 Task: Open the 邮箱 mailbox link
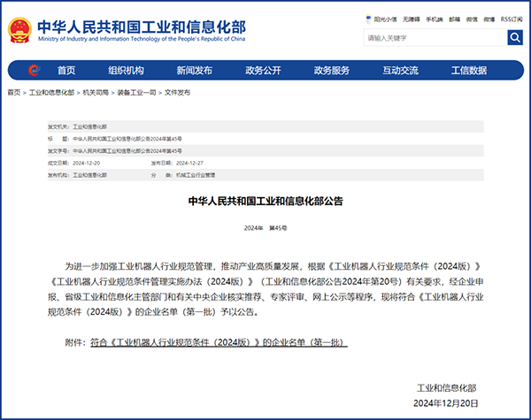454,18
